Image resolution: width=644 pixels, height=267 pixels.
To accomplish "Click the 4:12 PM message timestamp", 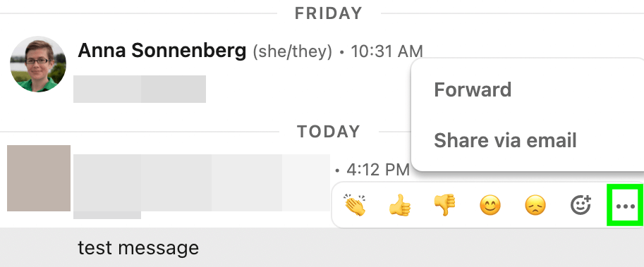I will point(378,169).
